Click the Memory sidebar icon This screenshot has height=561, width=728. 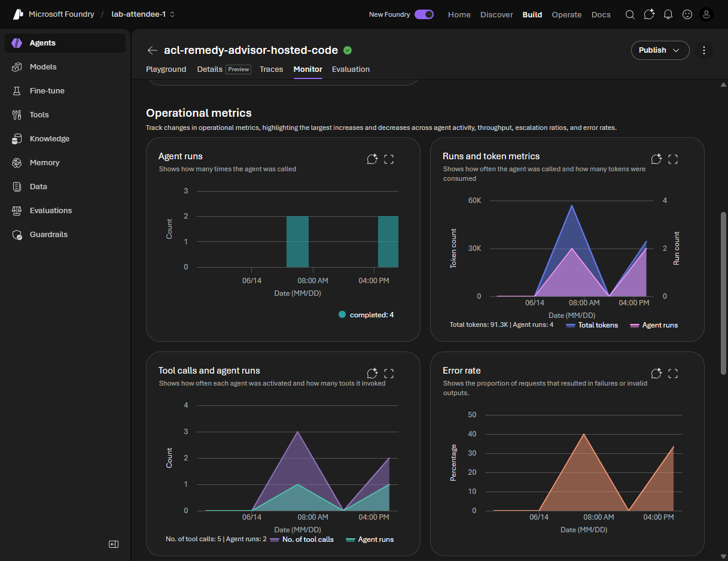pos(17,163)
